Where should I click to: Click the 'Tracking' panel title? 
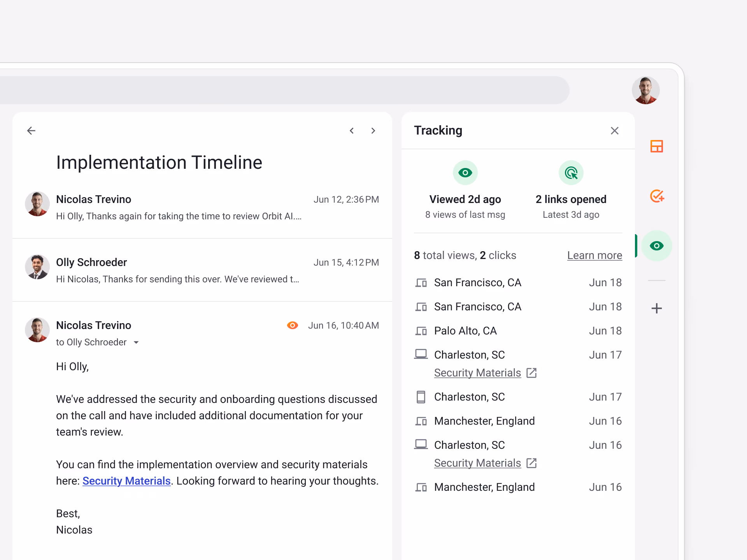point(438,130)
